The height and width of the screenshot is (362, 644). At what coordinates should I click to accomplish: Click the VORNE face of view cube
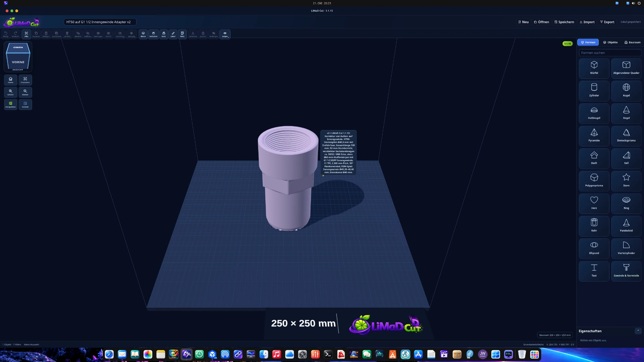(x=18, y=62)
